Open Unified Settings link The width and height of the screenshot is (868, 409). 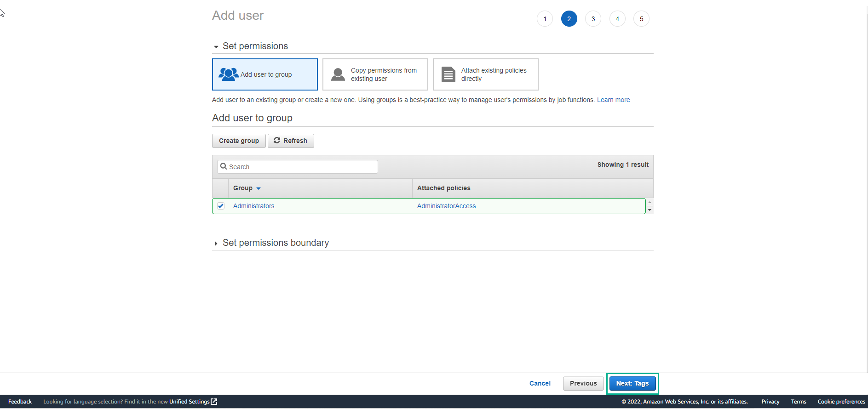tap(189, 402)
